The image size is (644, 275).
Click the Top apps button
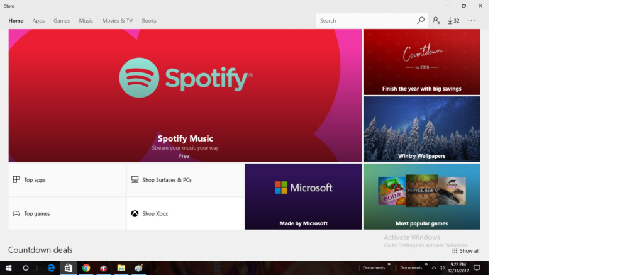67,179
